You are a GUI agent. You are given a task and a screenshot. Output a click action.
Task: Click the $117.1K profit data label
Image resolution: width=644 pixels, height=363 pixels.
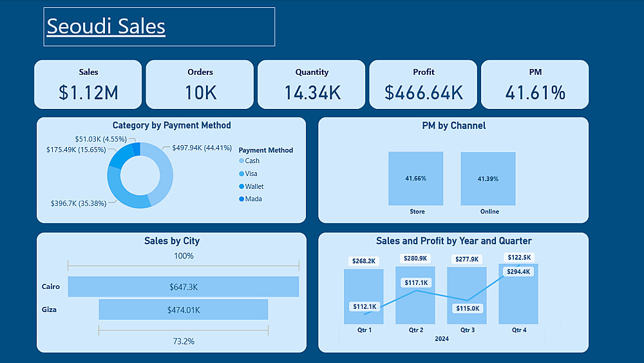416,283
